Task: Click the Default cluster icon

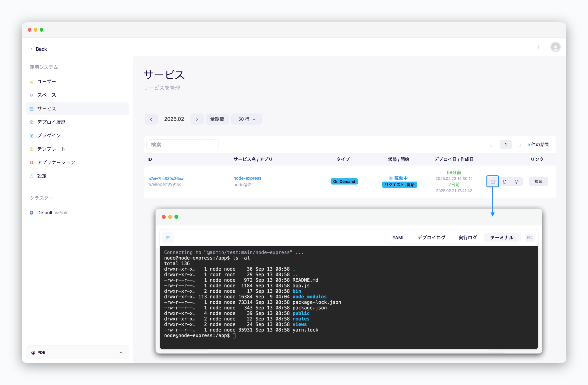Action: pyautogui.click(x=31, y=213)
